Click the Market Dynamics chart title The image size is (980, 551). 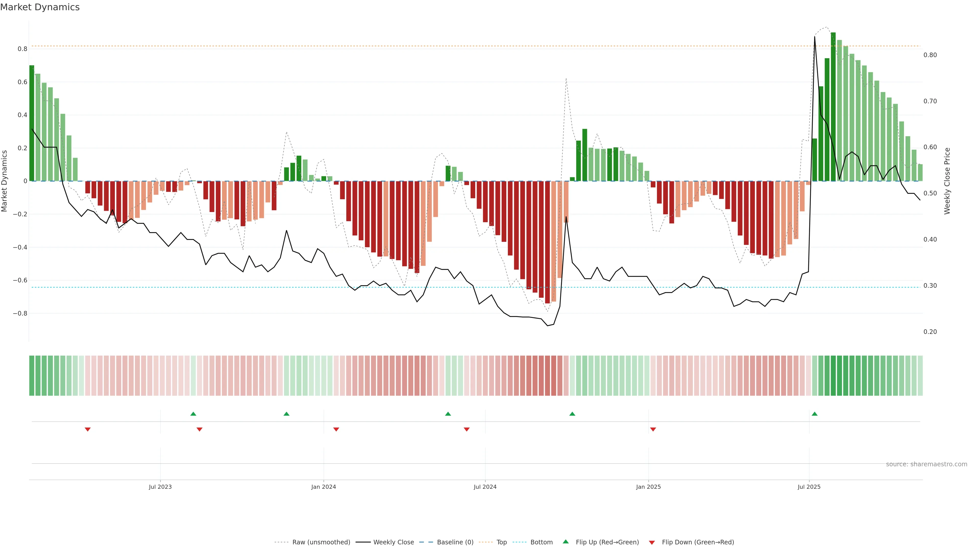40,7
